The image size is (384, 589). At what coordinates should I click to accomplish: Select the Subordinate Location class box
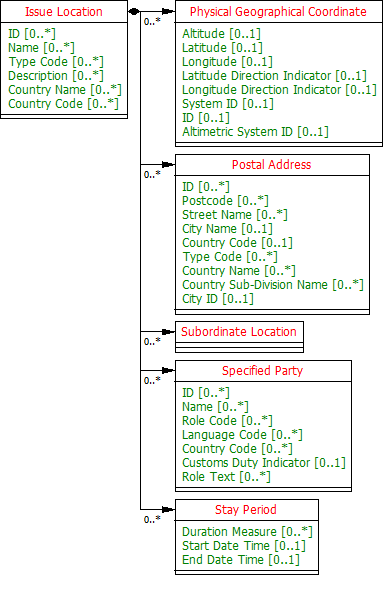tap(239, 337)
